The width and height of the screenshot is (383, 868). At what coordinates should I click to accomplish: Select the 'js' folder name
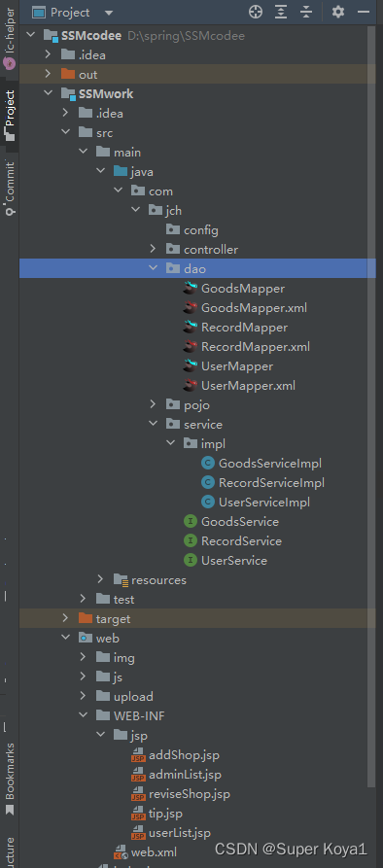coord(118,677)
